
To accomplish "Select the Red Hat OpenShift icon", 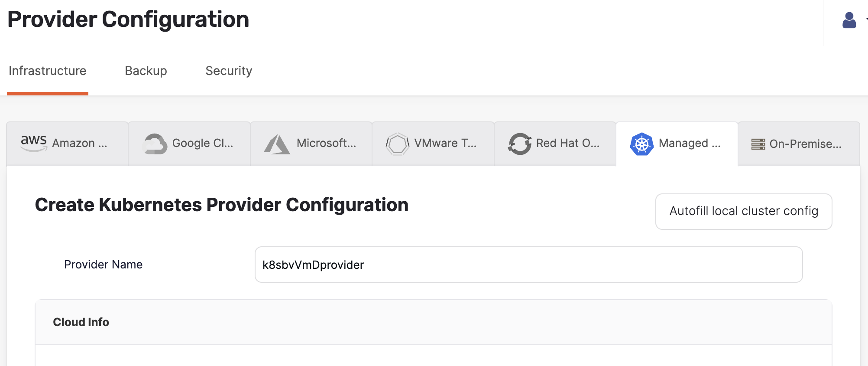I will pyautogui.click(x=521, y=143).
